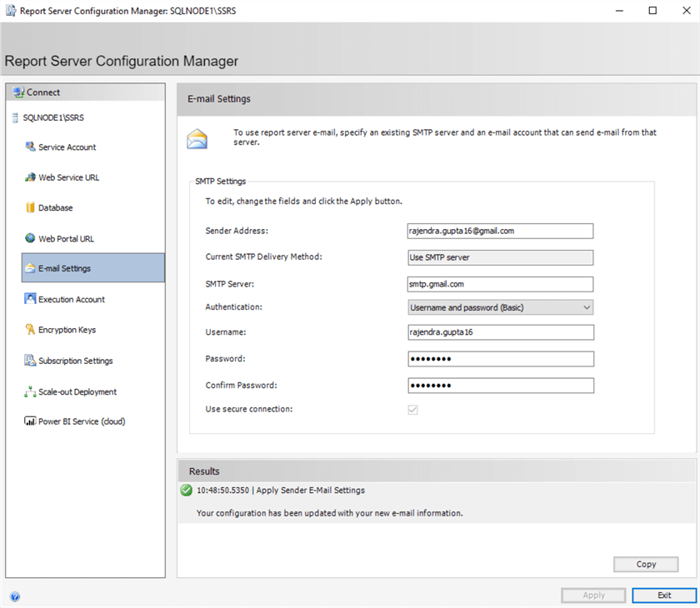
Task: Open Scale-out Deployment icon
Action: coord(31,391)
